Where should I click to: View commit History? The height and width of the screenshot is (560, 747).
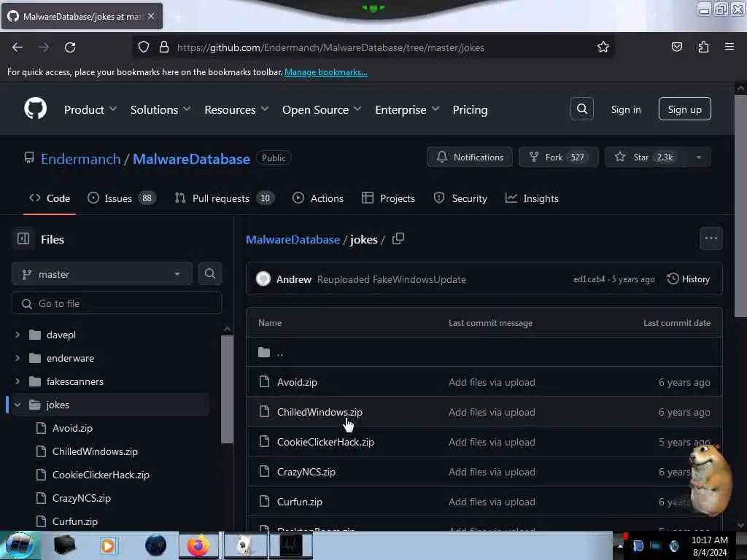click(x=689, y=279)
